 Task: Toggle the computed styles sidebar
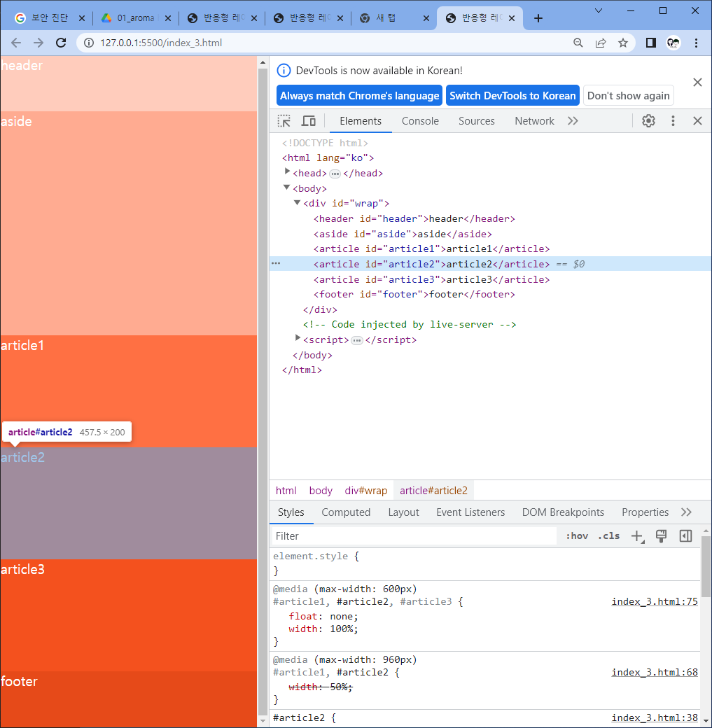(x=685, y=535)
